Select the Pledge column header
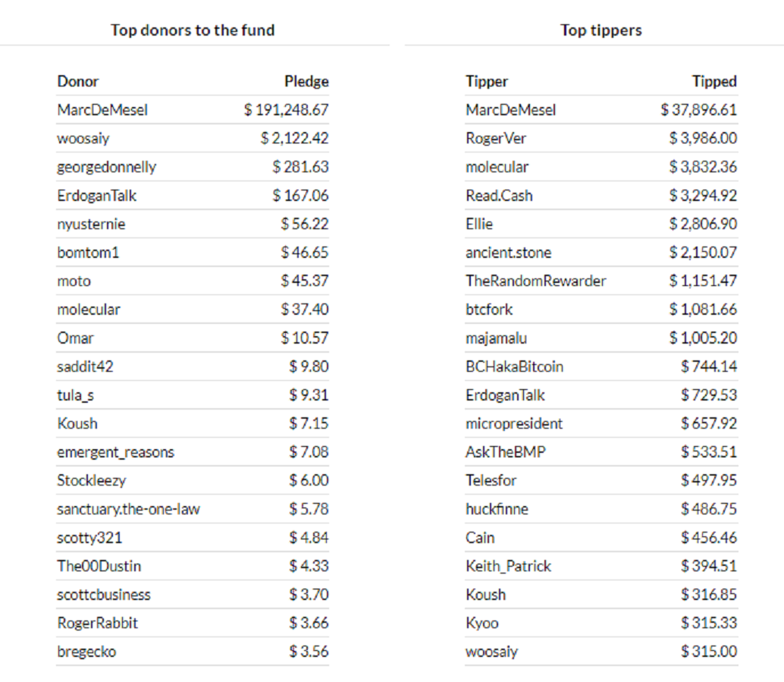 pyautogui.click(x=306, y=81)
